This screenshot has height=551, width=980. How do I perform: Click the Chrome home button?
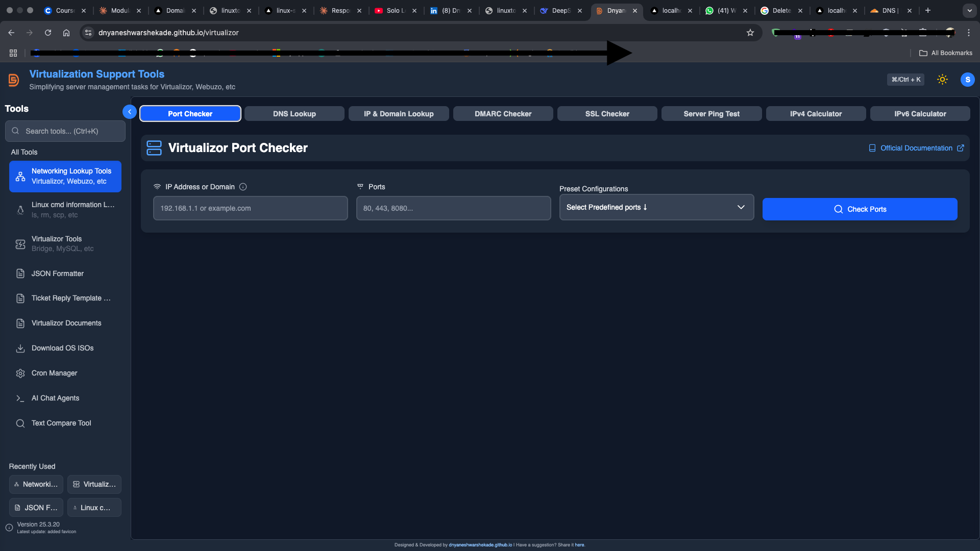[x=66, y=33]
